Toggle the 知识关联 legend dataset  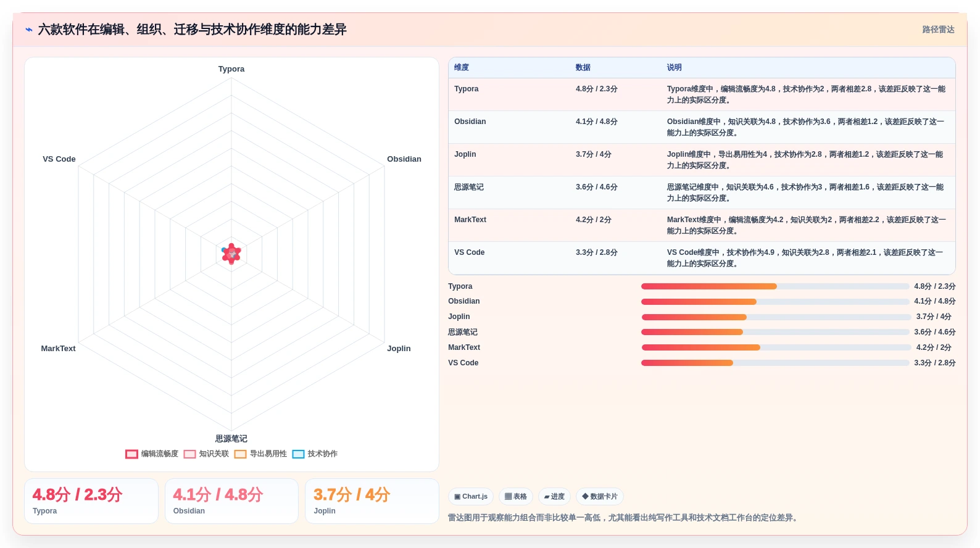point(206,454)
